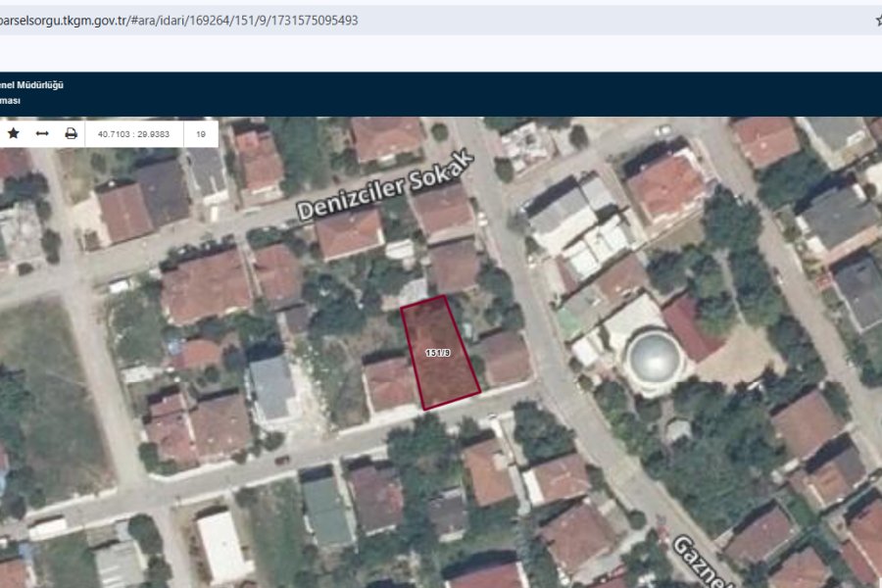The width and height of the screenshot is (882, 588).
Task: Click the house right of parcel 151/9
Action: (x=506, y=358)
